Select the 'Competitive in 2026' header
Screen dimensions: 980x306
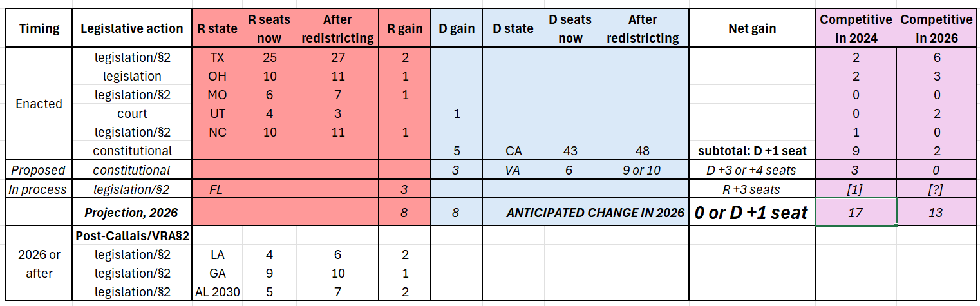coord(936,28)
